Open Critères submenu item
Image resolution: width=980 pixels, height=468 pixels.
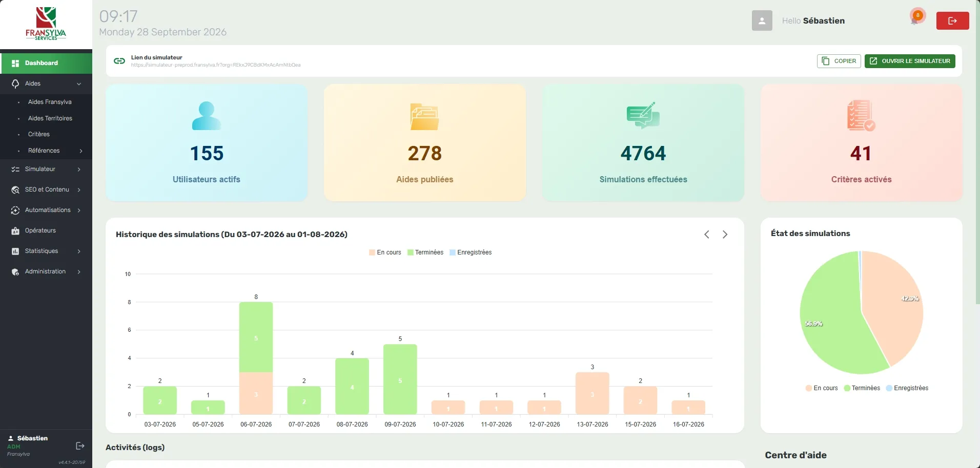coord(39,134)
